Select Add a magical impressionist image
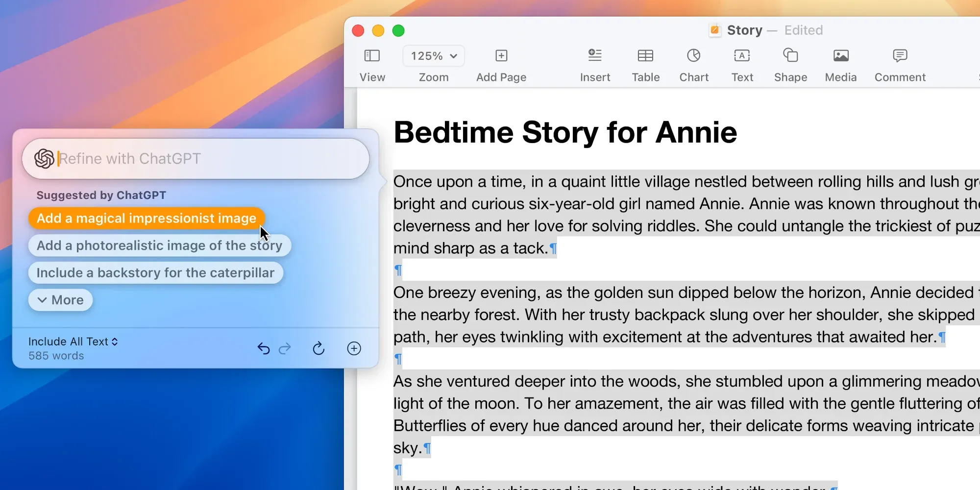Screen dimensions: 980x490 [x=146, y=218]
